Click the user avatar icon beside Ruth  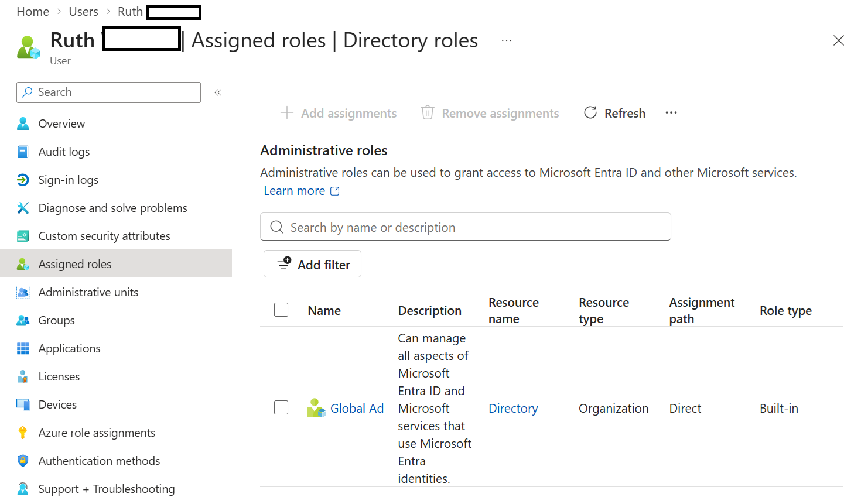(29, 47)
